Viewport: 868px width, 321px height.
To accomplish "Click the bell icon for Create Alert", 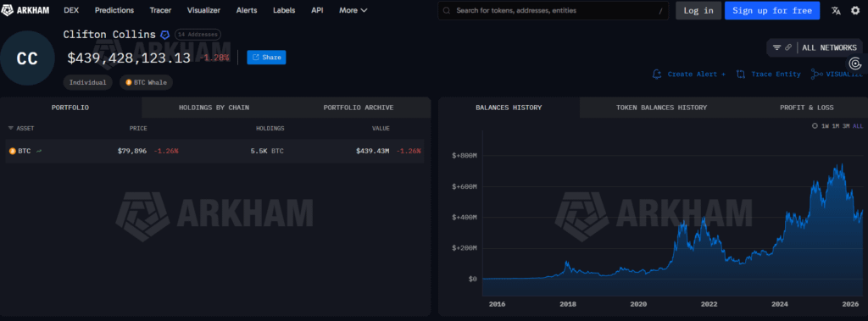I will pyautogui.click(x=657, y=74).
